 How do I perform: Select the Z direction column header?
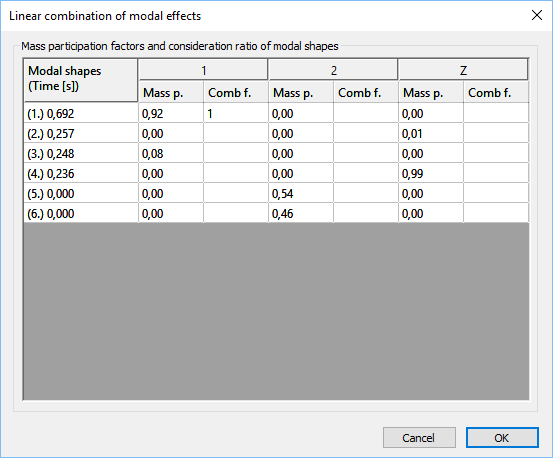coord(463,70)
